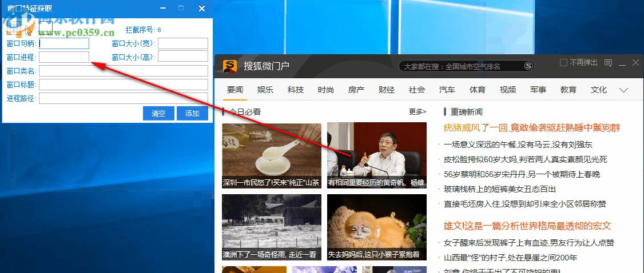The width and height of the screenshot is (644, 273).
Task: Open article 56岁蔡明和56岁宋丹丹
Action: (x=522, y=174)
